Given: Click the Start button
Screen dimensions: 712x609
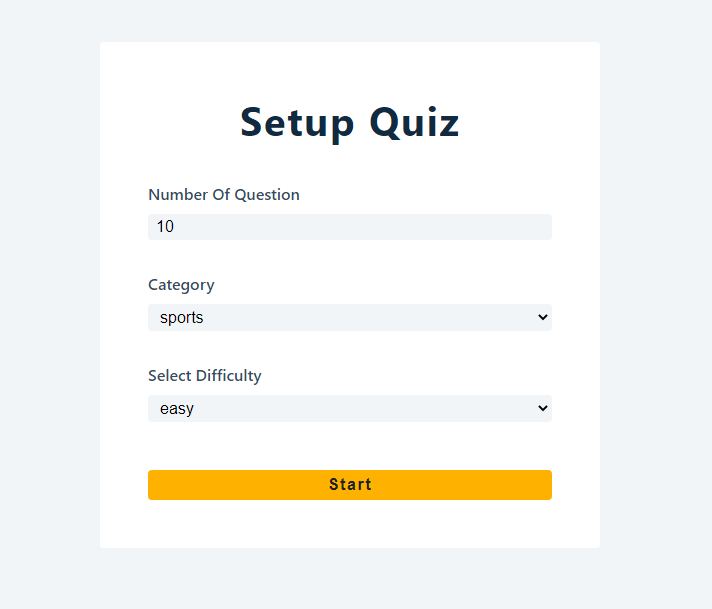Looking at the screenshot, I should point(350,485).
